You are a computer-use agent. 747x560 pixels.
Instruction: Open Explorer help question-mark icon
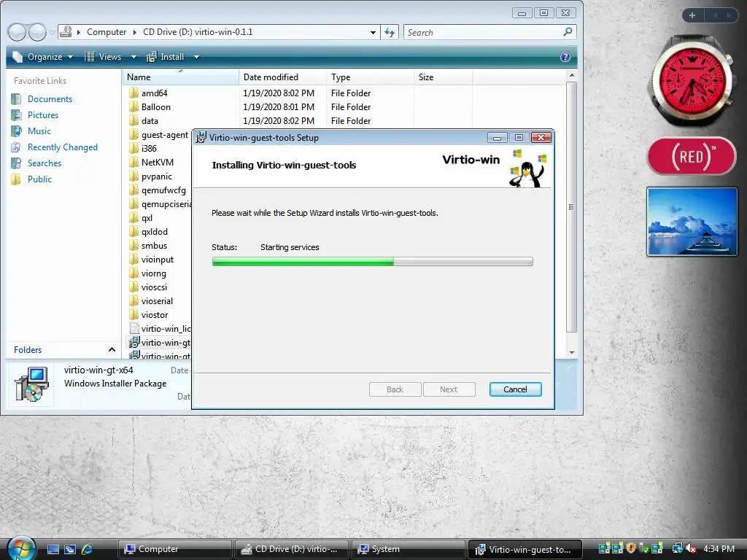click(x=565, y=57)
